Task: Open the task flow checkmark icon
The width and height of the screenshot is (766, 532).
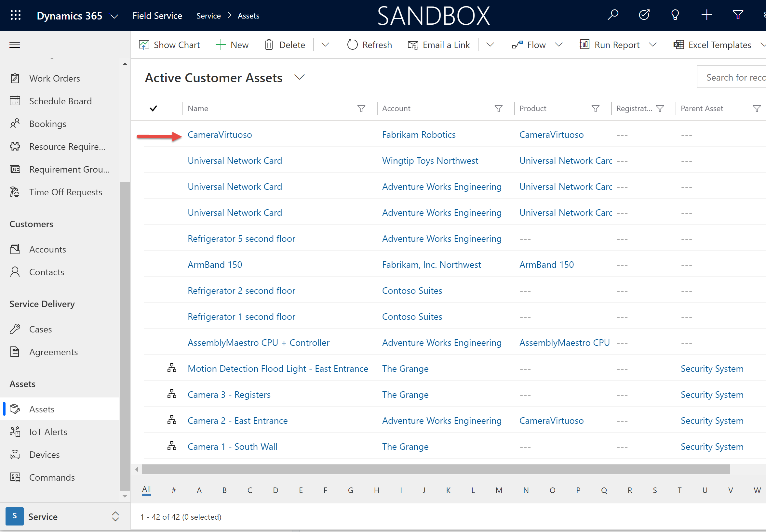Action: coord(644,15)
